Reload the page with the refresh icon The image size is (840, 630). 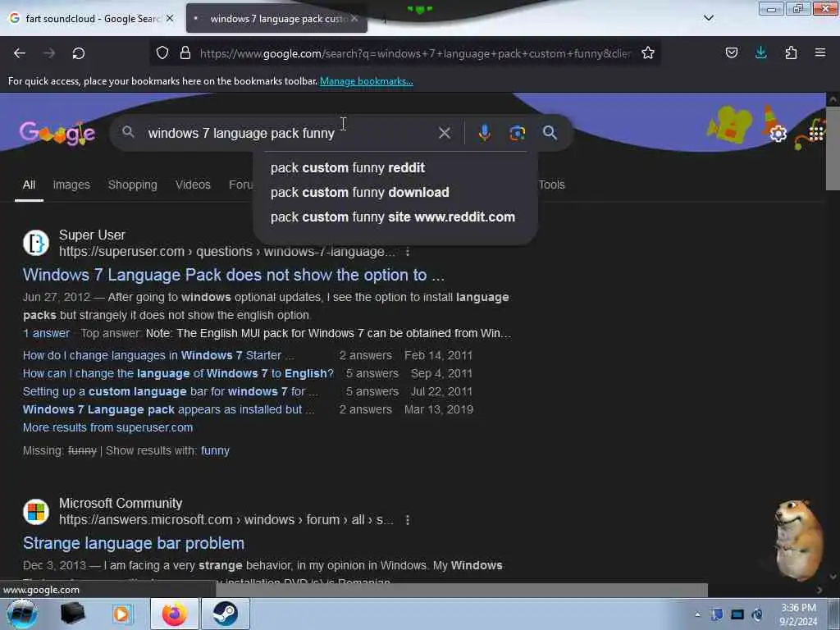coord(78,53)
